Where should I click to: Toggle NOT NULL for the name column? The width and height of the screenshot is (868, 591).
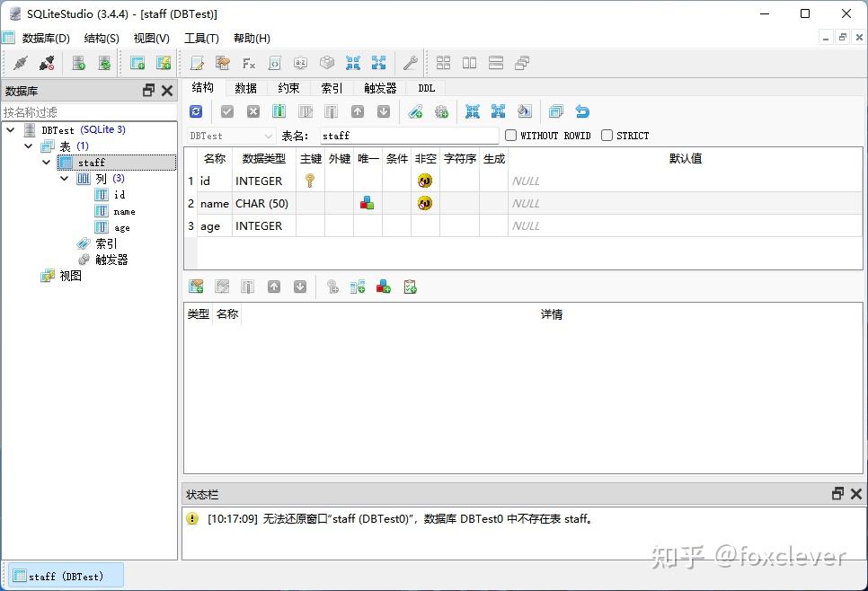(424, 203)
